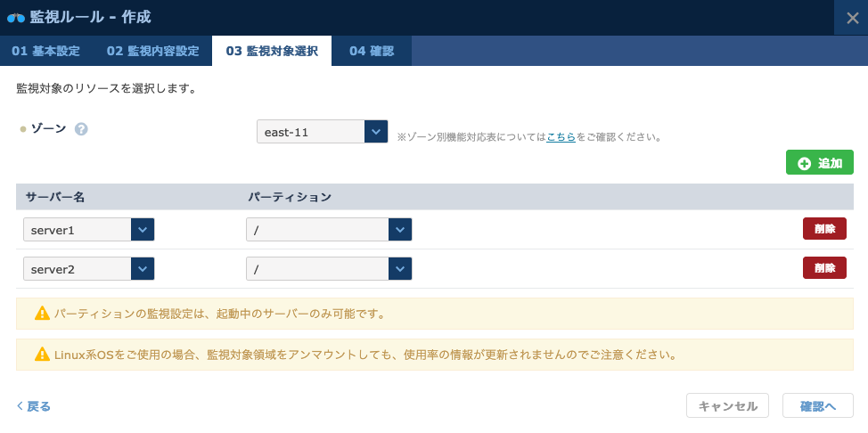
Task: Delete the server1 row with 削除
Action: point(824,229)
